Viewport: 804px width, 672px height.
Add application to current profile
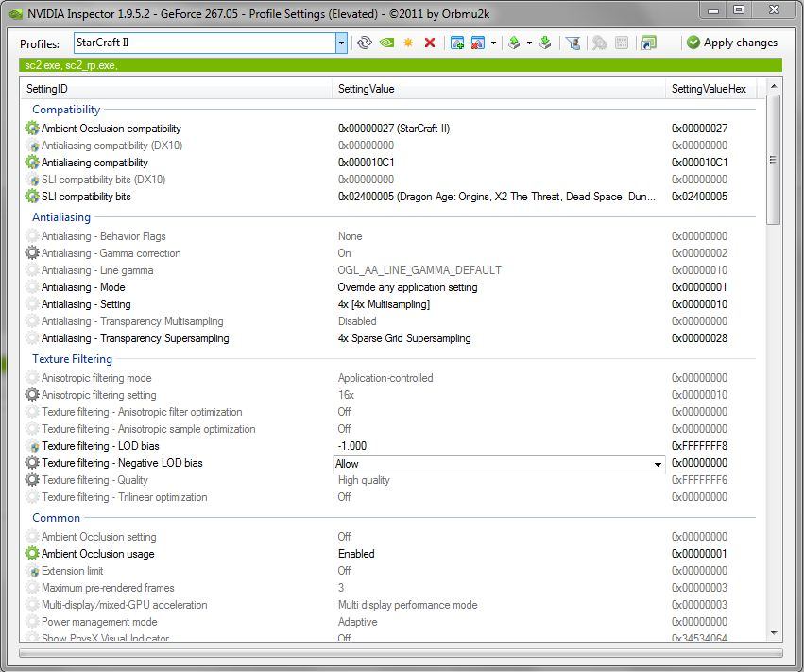coord(457,43)
